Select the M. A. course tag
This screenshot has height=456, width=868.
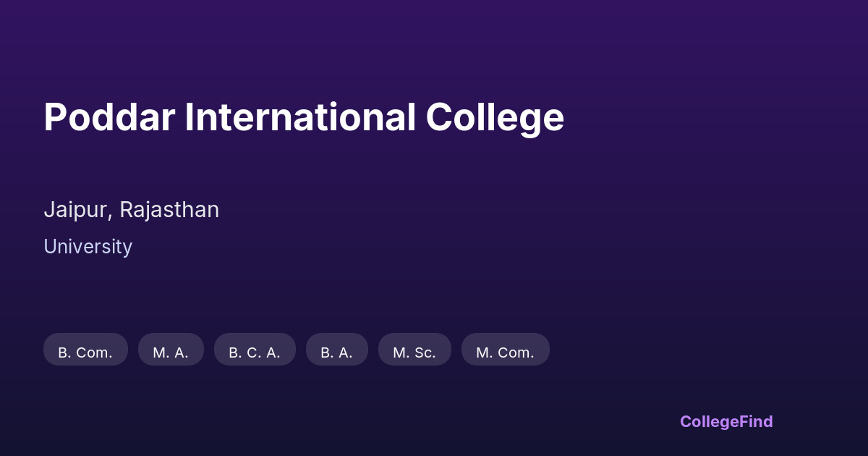(171, 352)
